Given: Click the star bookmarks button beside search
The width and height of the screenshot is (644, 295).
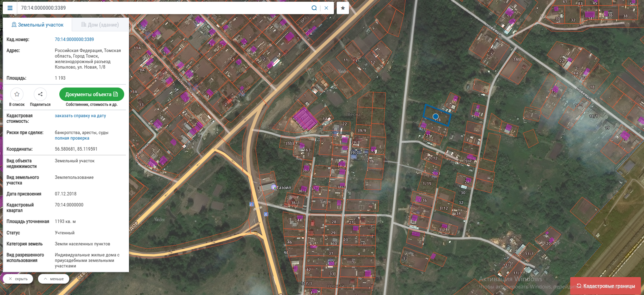Looking at the screenshot, I should click(343, 8).
